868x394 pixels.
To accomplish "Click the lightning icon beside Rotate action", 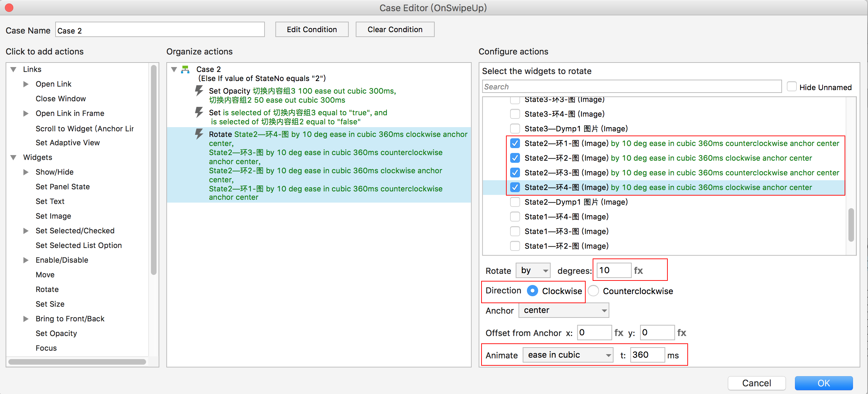I will click(199, 134).
